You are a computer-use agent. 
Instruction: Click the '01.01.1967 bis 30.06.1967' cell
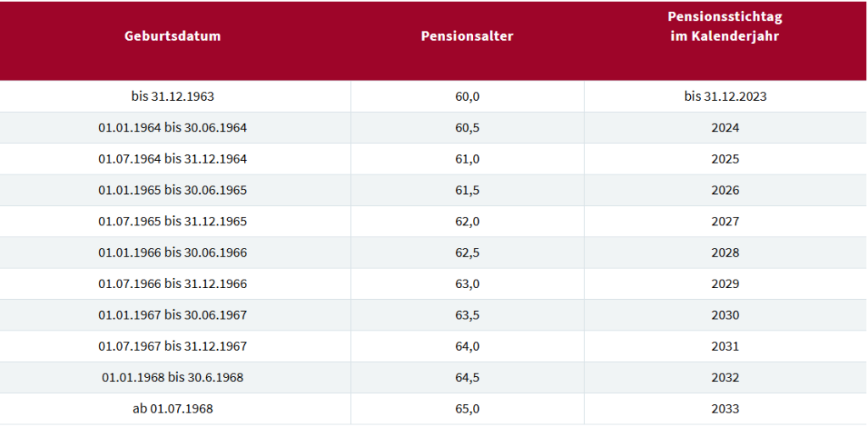coord(172,316)
